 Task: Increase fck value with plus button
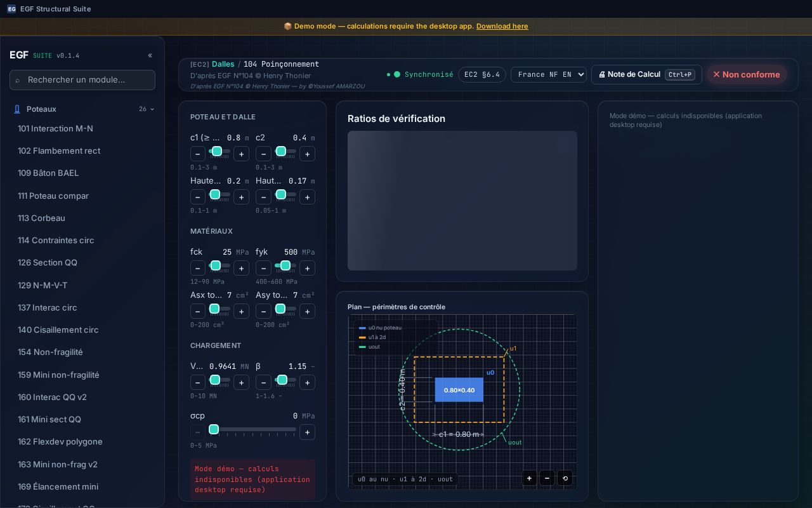pos(241,268)
